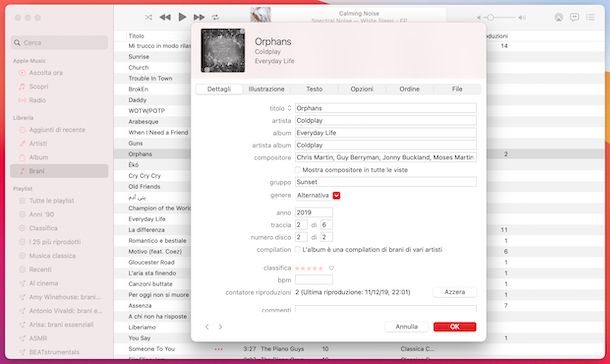Switch to Illustrazione tab
610x364 pixels.
click(266, 89)
